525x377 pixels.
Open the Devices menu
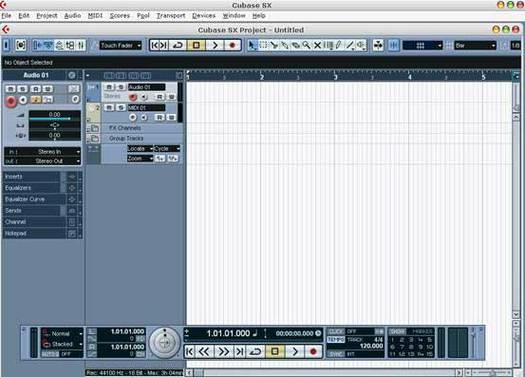204,15
